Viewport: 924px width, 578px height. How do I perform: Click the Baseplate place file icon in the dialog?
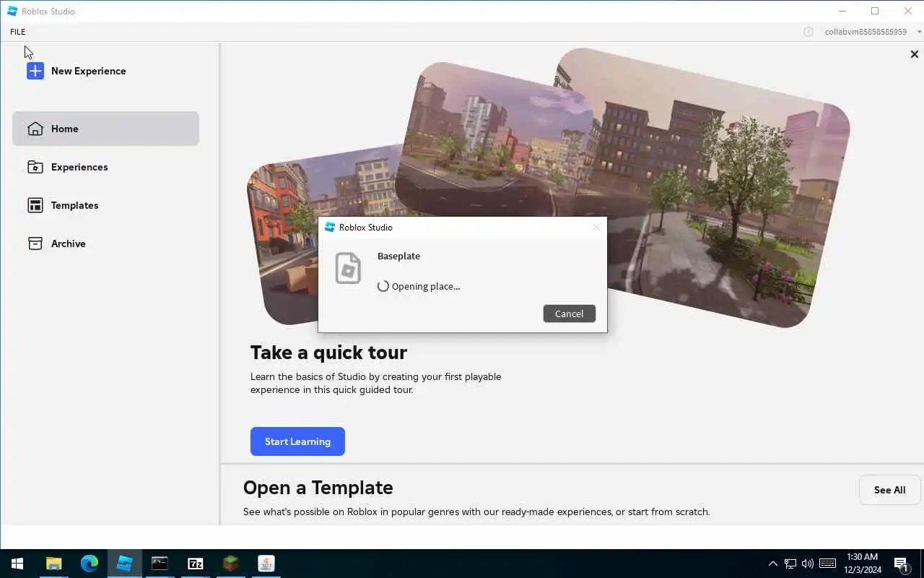348,268
